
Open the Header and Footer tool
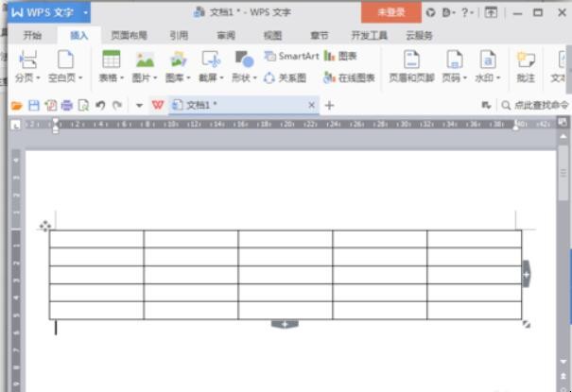click(x=410, y=65)
